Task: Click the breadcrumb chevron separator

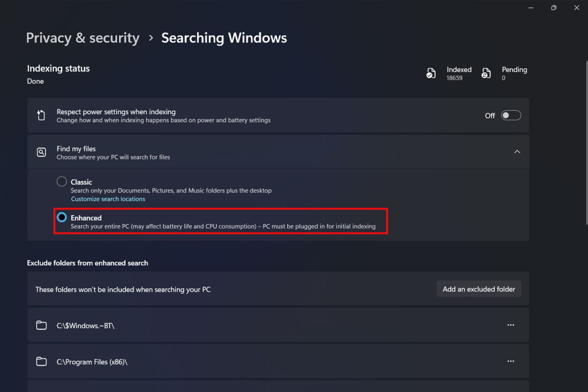Action: tap(151, 38)
